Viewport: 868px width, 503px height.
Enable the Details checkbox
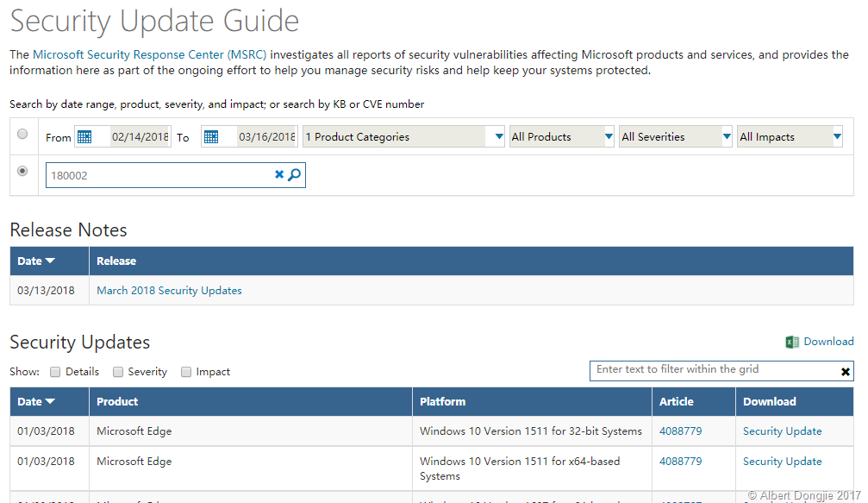pos(55,372)
